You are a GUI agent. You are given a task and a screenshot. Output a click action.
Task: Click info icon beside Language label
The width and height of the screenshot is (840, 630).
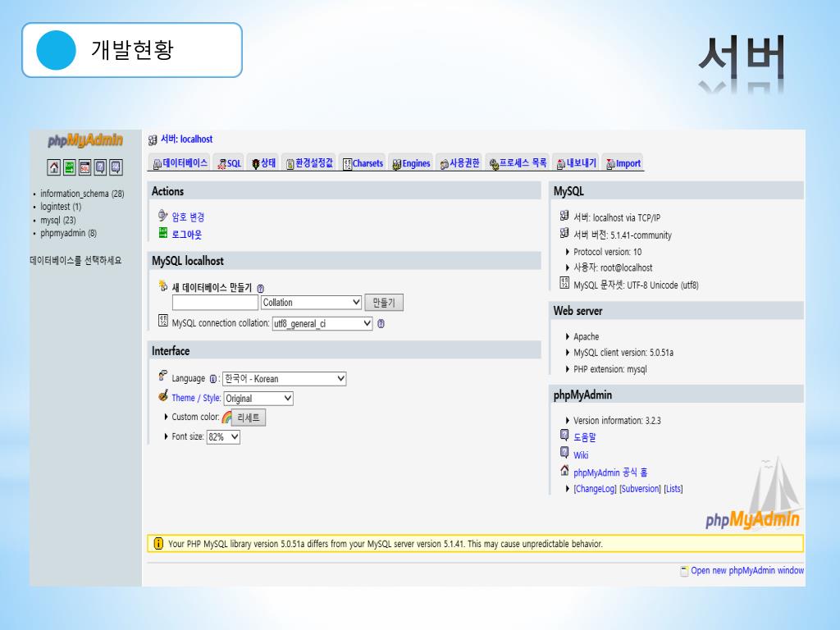click(212, 379)
